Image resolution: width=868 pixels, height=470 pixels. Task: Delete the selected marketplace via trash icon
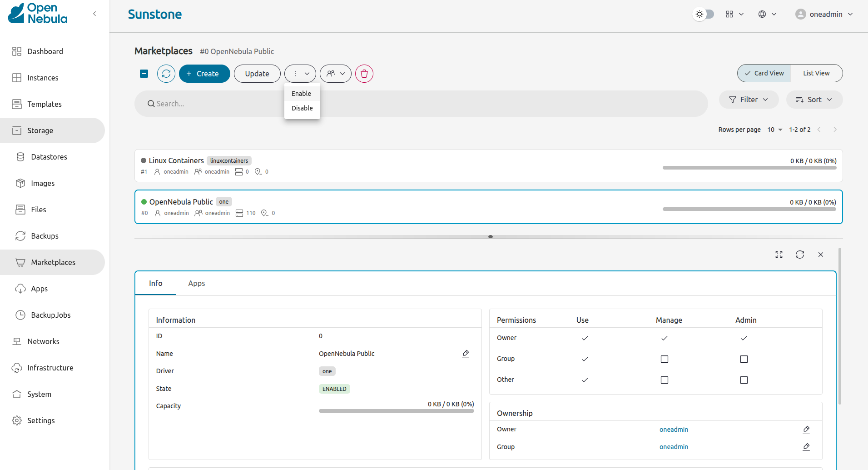click(x=364, y=73)
